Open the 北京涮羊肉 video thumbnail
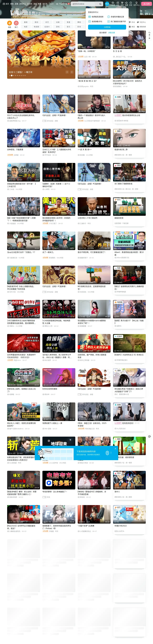 24,104
